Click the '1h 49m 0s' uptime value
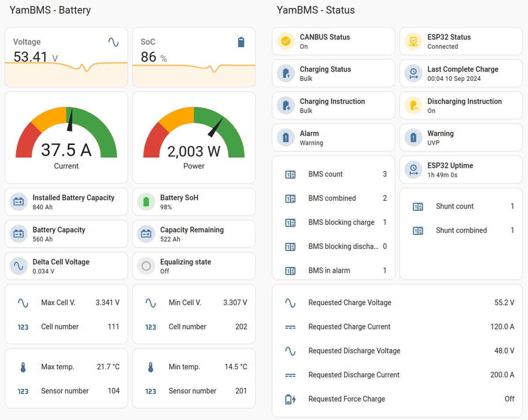528x420 pixels. (442, 175)
